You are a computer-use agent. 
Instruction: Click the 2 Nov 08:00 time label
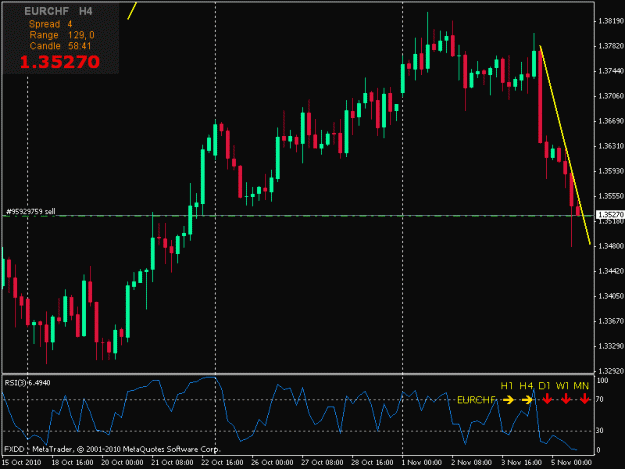click(472, 463)
